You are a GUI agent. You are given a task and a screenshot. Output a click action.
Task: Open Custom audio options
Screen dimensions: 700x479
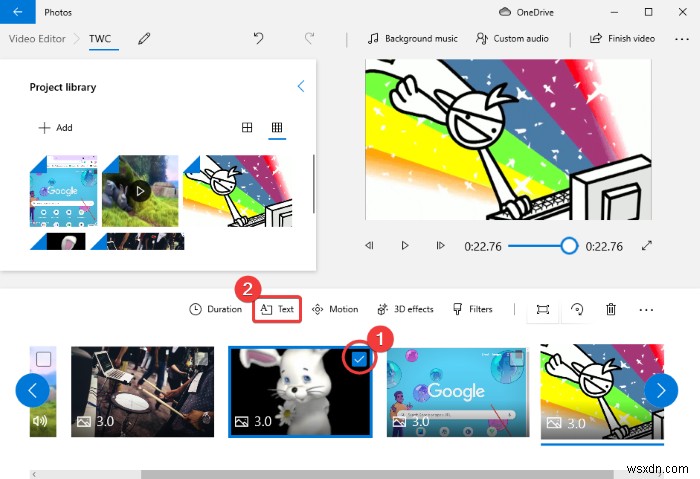(512, 38)
